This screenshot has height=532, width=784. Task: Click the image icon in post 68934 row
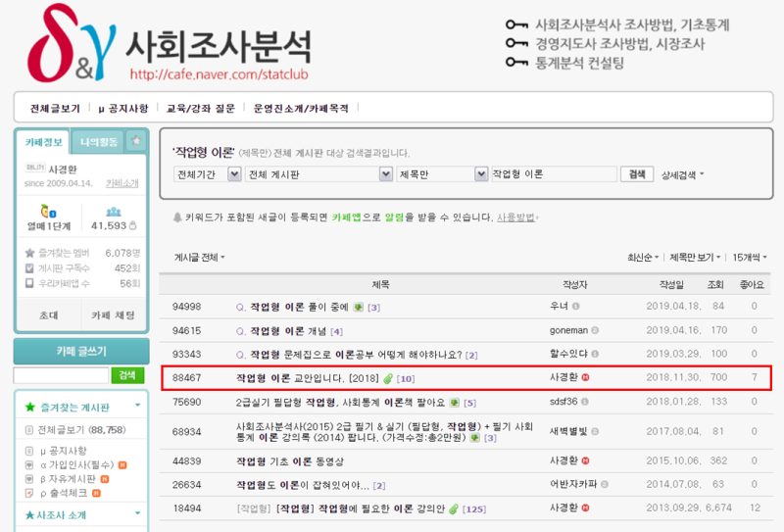pos(475,438)
